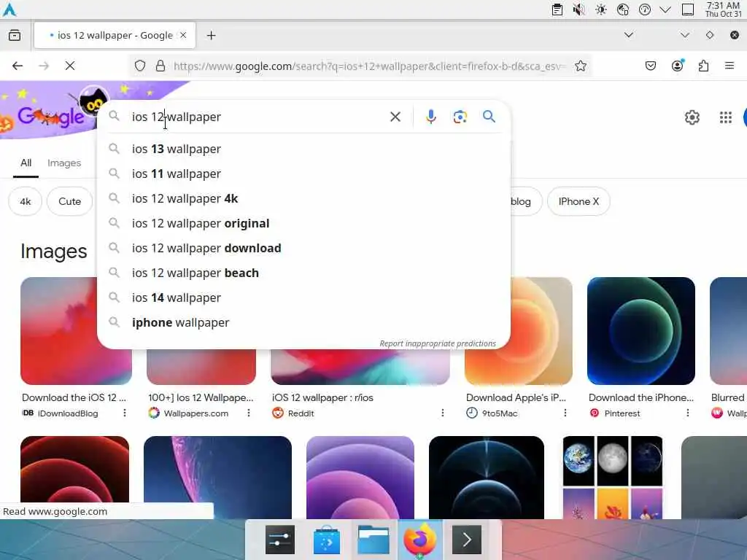Go back to previous page
This screenshot has width=747, height=560.
[18, 66]
